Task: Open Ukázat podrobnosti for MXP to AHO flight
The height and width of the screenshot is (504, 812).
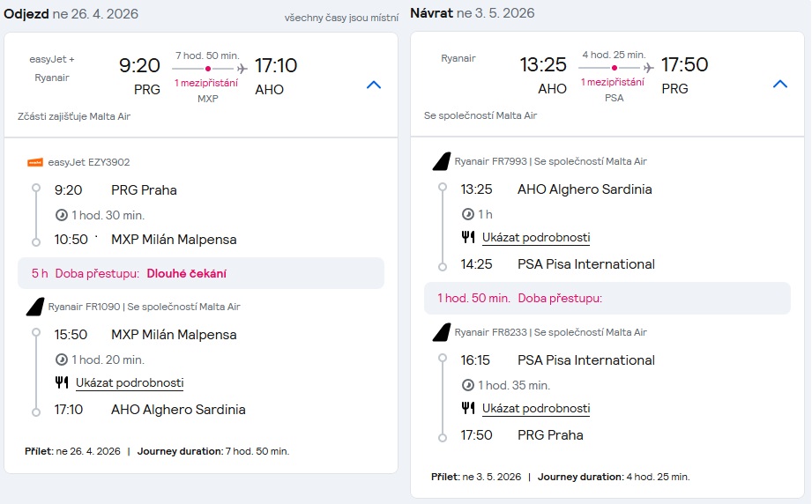Action: click(x=130, y=382)
